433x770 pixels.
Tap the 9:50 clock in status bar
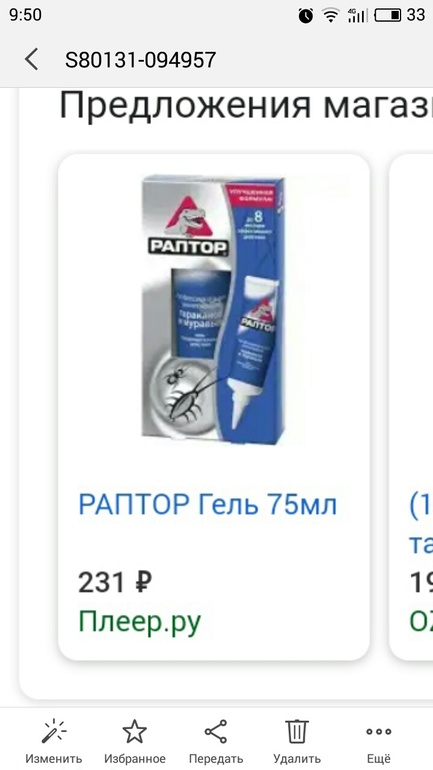click(x=26, y=15)
